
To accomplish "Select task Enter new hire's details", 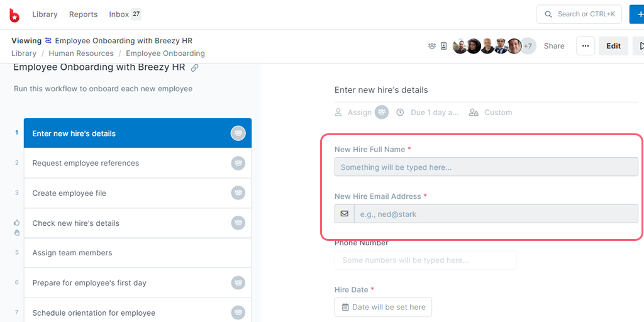I will pos(138,133).
